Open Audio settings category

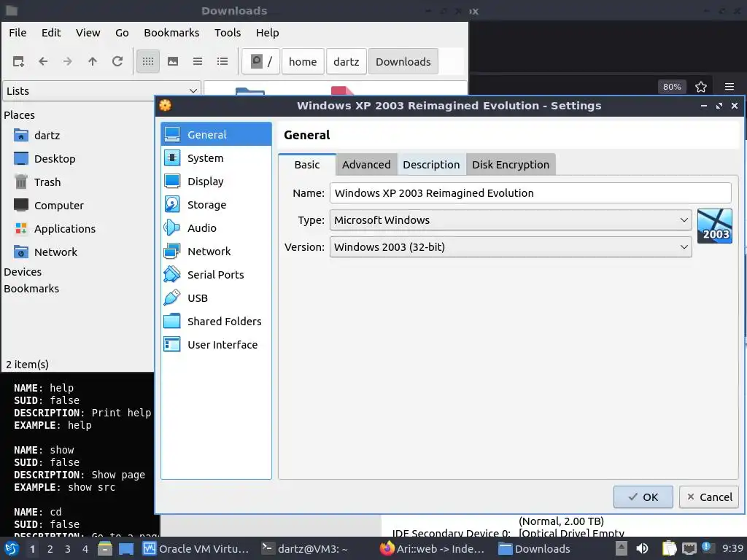(216, 228)
